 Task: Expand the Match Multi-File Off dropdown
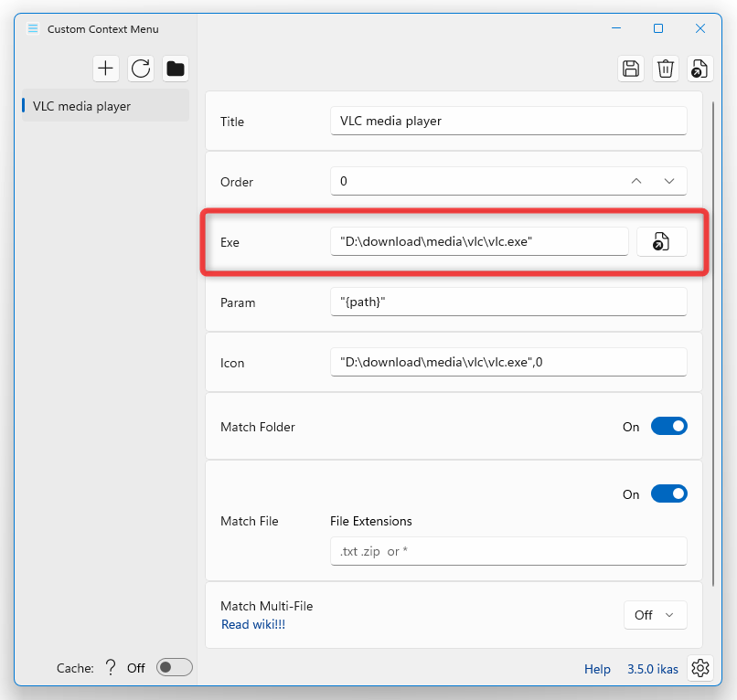(656, 615)
